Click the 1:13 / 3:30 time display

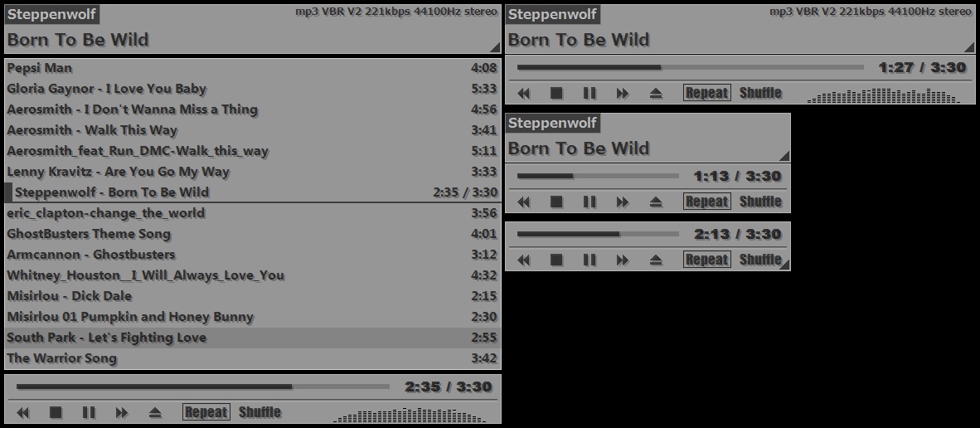(738, 176)
